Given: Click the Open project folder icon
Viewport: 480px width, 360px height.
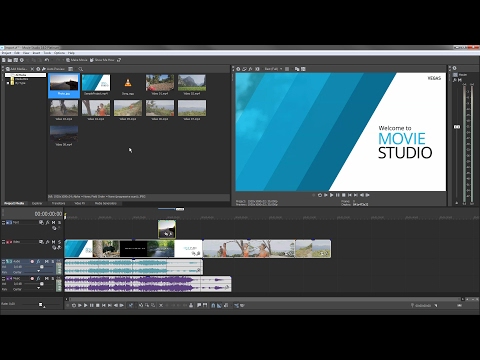Looking at the screenshot, I should (x=10, y=60).
